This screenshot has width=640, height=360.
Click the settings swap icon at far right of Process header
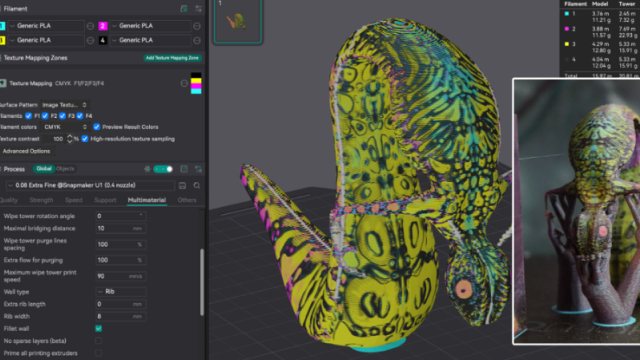point(198,169)
